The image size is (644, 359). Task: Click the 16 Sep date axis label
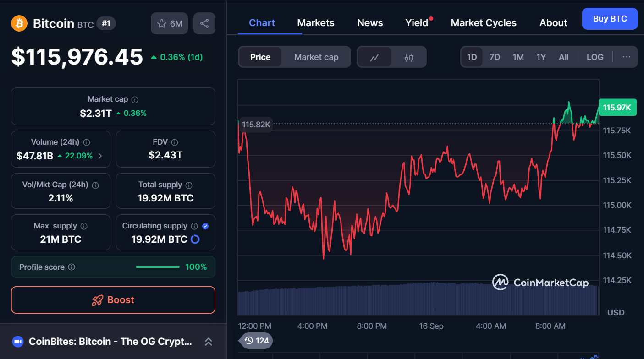click(431, 326)
